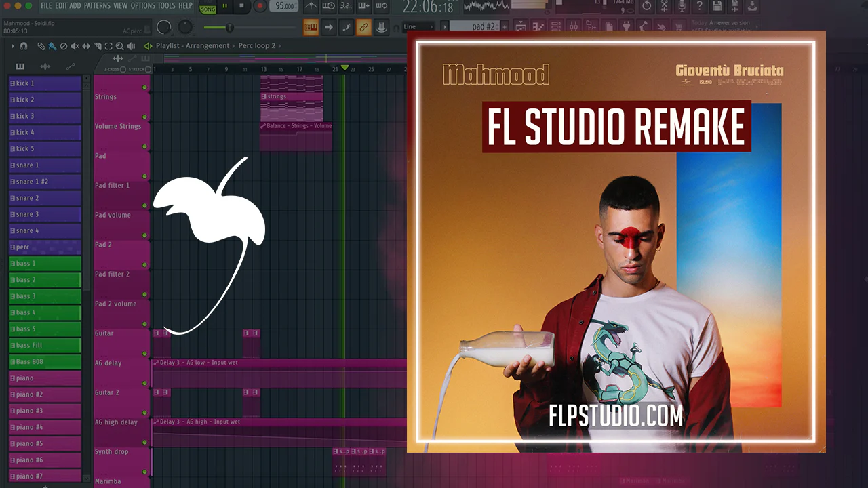Viewport: 868px width, 488px height.
Task: Open the TOOLS menu
Action: [167, 6]
